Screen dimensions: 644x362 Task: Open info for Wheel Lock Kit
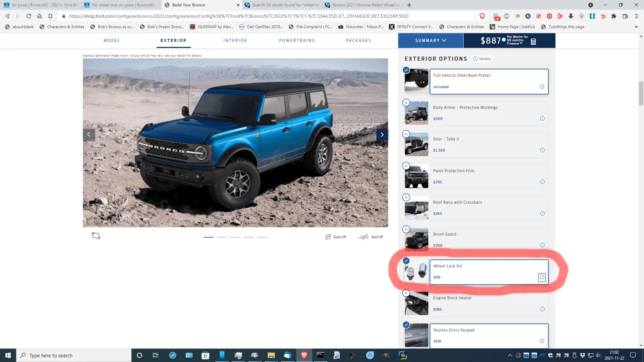tap(542, 277)
